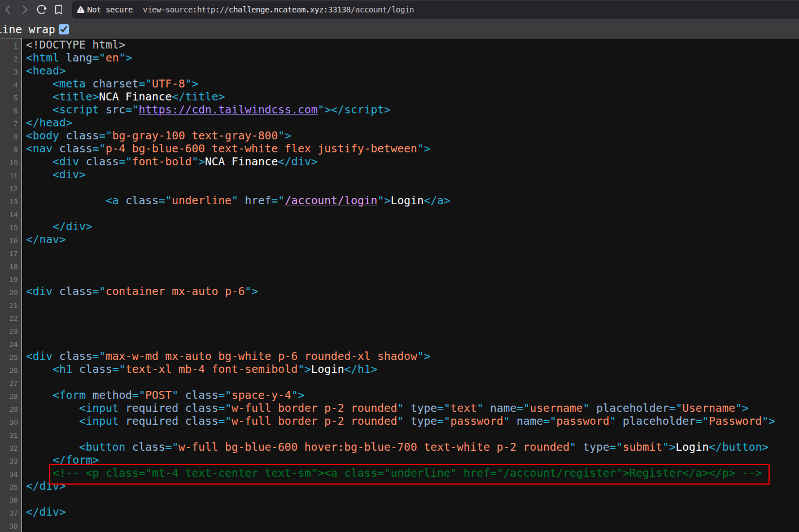Viewport: 799px width, 532px height.
Task: Click line number 34 in the gutter
Action: (x=14, y=474)
